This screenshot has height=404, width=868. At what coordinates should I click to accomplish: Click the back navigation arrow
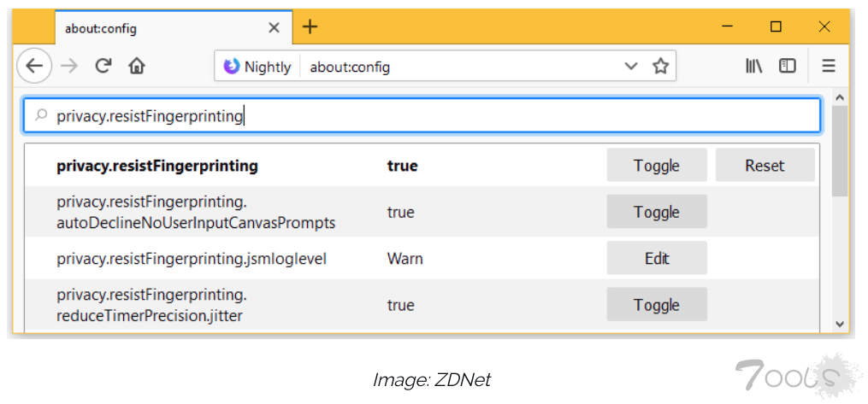(34, 66)
